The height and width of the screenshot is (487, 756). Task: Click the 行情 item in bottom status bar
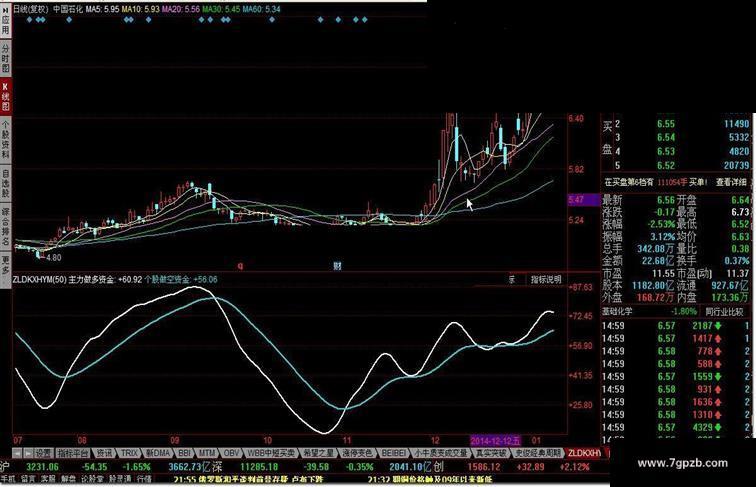click(x=144, y=479)
